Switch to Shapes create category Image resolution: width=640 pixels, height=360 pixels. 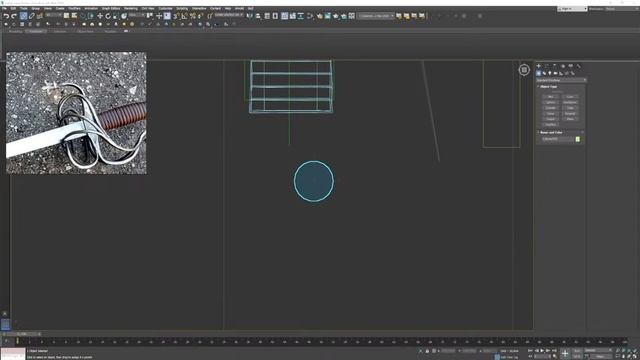click(x=544, y=73)
